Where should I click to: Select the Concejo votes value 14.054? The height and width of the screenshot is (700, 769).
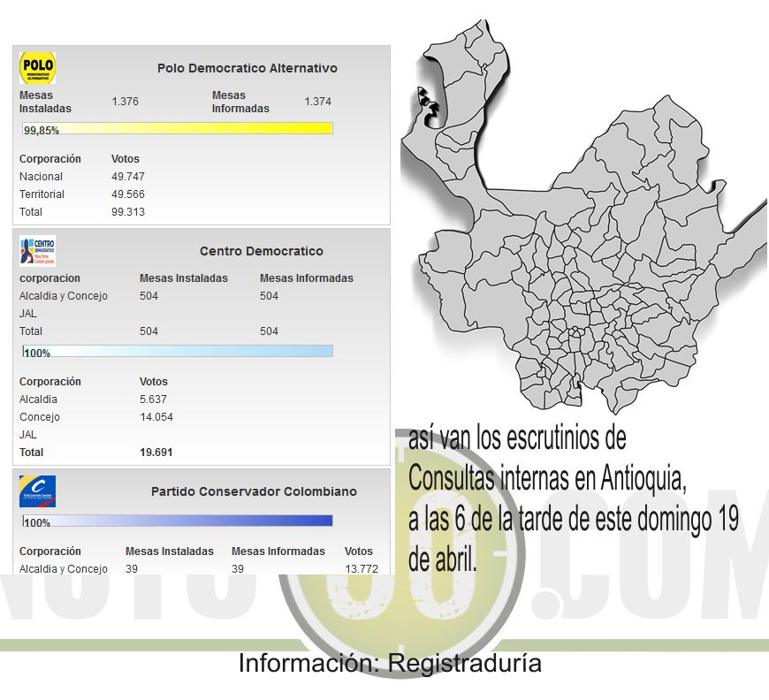coord(156,417)
